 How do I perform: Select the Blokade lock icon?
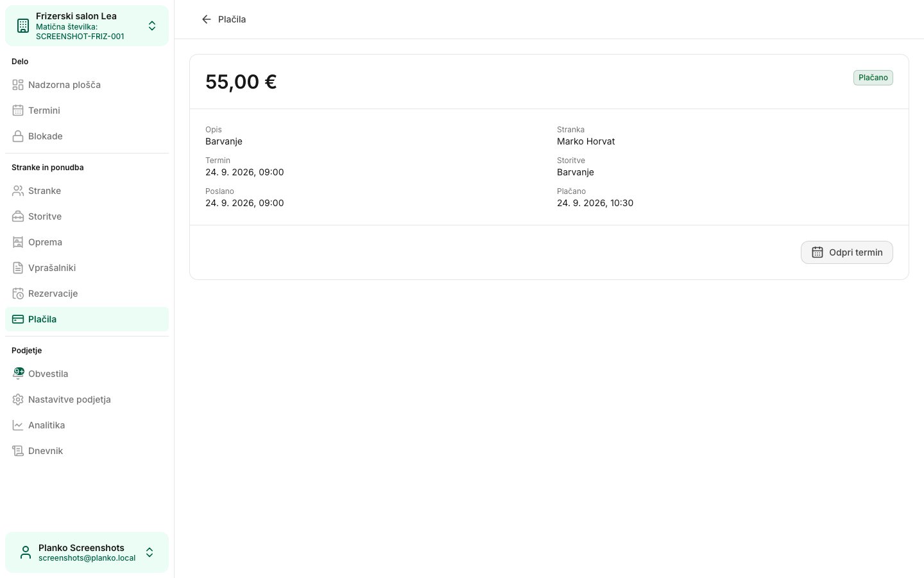point(18,136)
